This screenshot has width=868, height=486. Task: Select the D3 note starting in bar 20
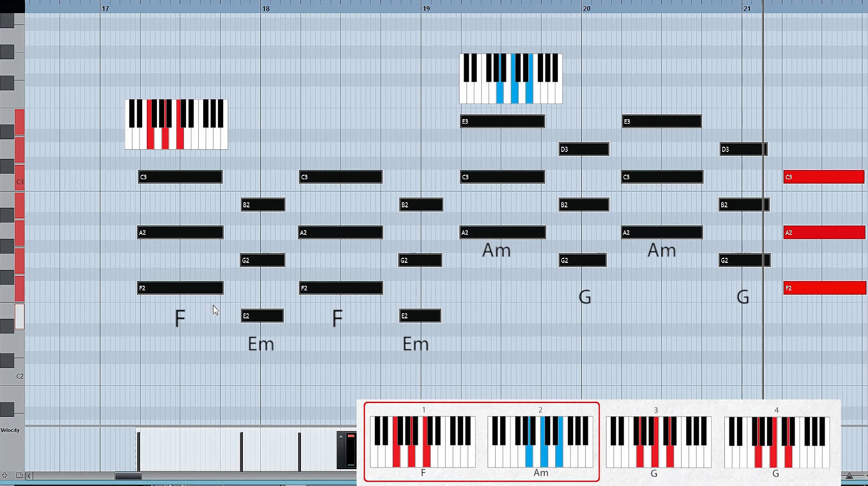click(x=743, y=149)
